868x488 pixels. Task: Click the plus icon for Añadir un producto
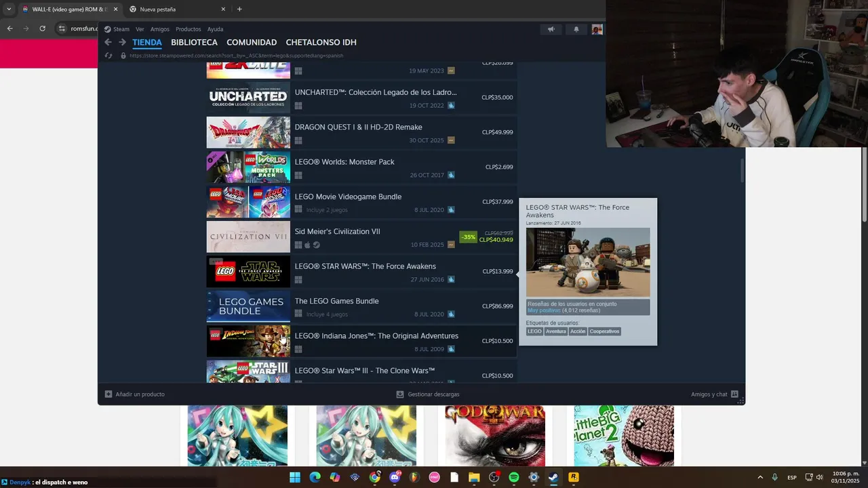click(108, 394)
